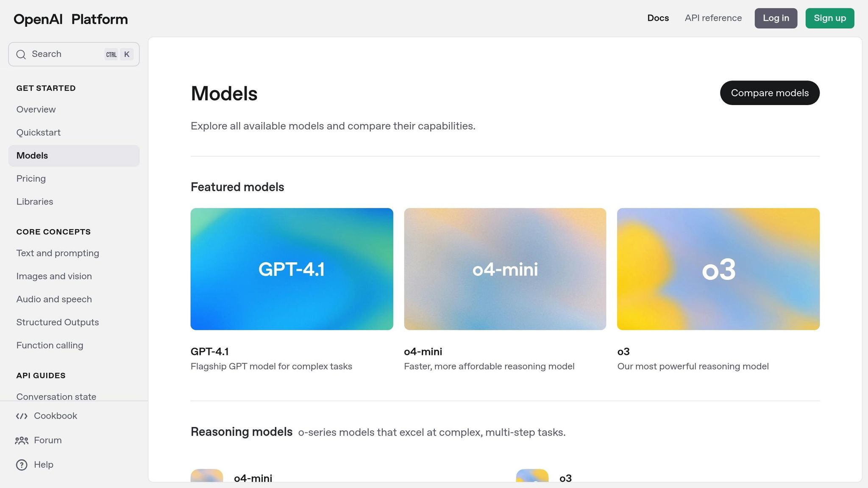Click the K shortcut key badge in search
Image resolution: width=868 pixels, height=488 pixels.
(127, 54)
